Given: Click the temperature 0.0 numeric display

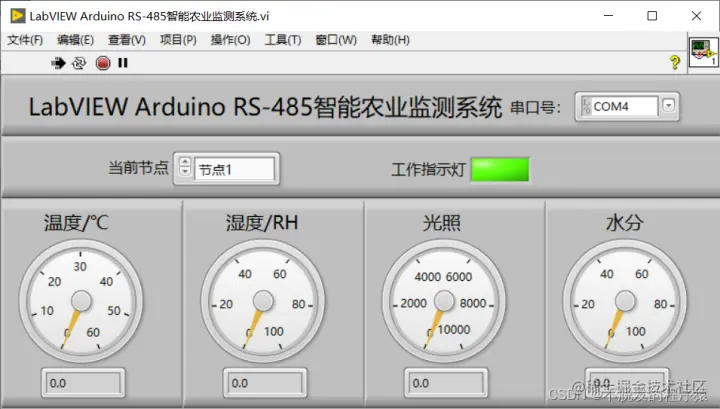Looking at the screenshot, I should 83,383.
